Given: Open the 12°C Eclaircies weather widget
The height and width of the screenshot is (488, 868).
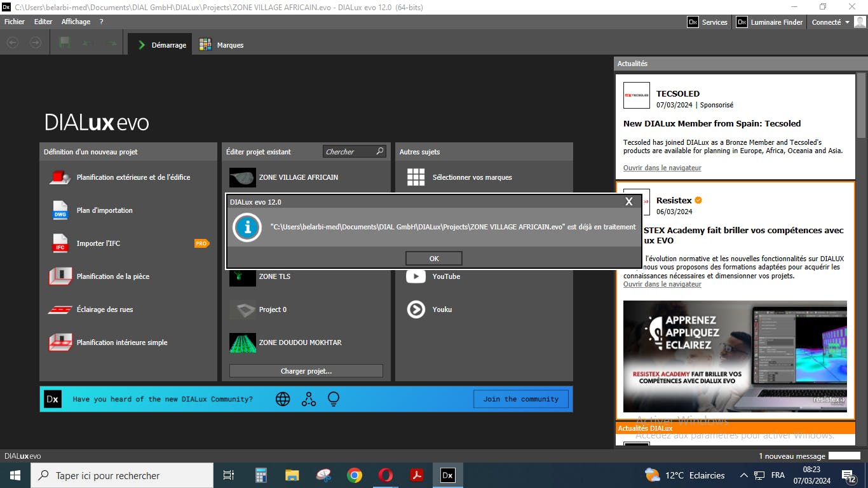Looking at the screenshot, I should [x=684, y=475].
